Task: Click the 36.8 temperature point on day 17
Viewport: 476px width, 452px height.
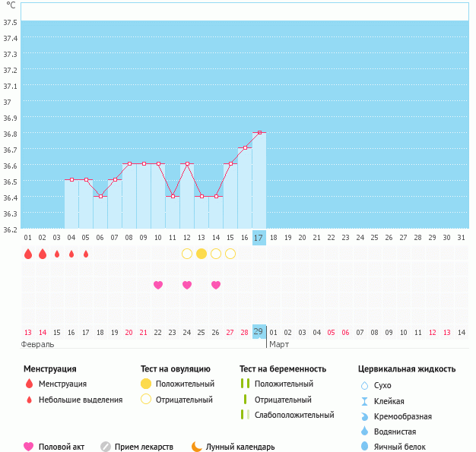Action: pos(259,132)
